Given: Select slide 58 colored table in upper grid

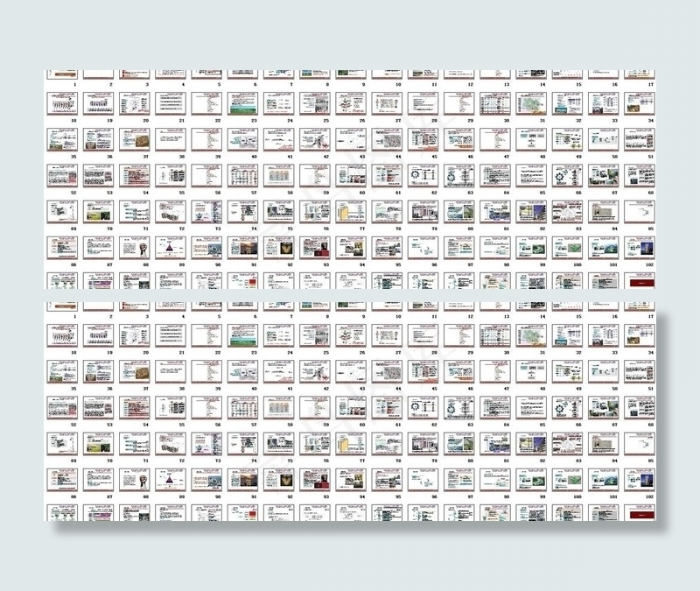Looking at the screenshot, I should 278,175.
